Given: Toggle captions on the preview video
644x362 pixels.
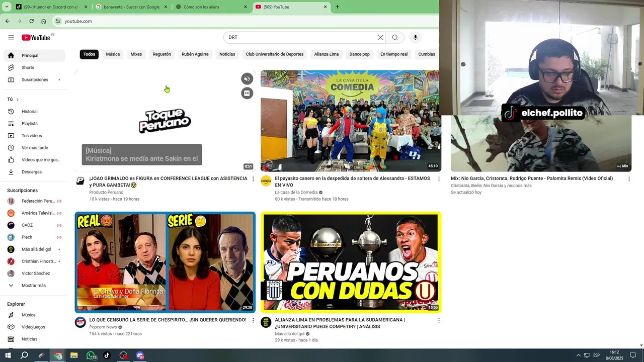Looking at the screenshot, I should (247, 93).
